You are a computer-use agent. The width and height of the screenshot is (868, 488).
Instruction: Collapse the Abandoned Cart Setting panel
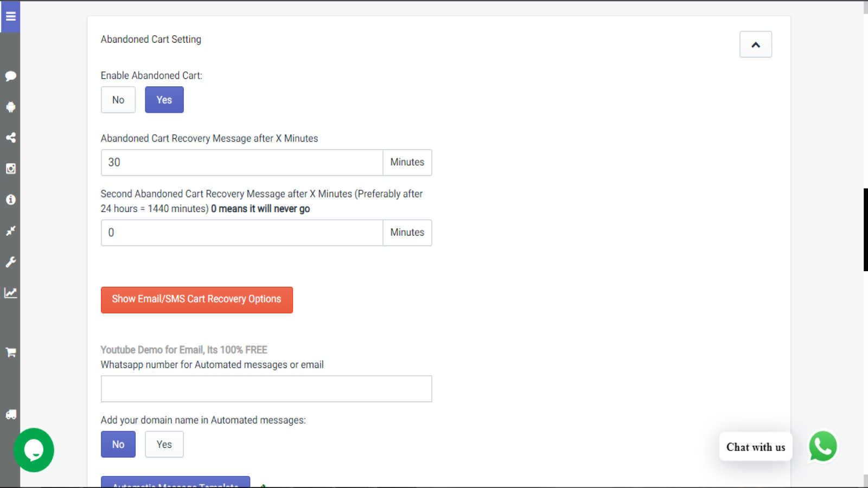[756, 44]
